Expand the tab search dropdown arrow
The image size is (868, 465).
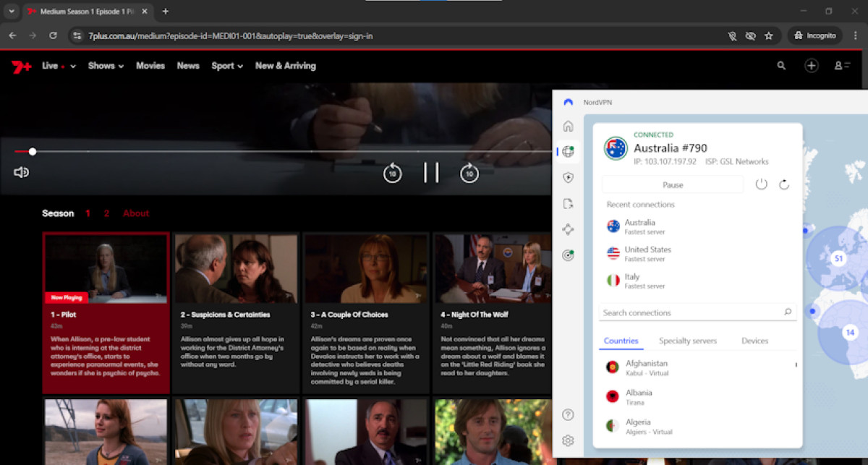pos(12,12)
